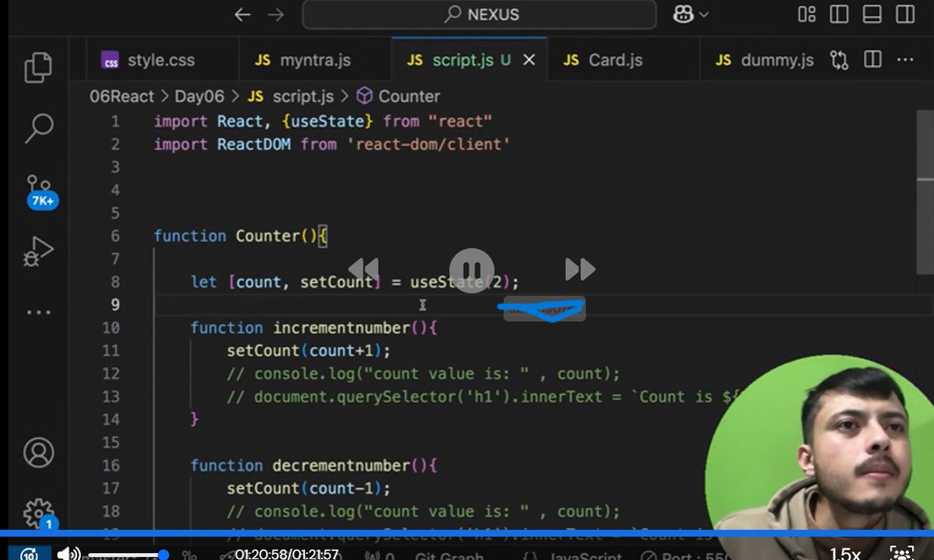Go back using the left arrow
Image resolution: width=934 pixels, height=560 pixels.
(x=243, y=14)
